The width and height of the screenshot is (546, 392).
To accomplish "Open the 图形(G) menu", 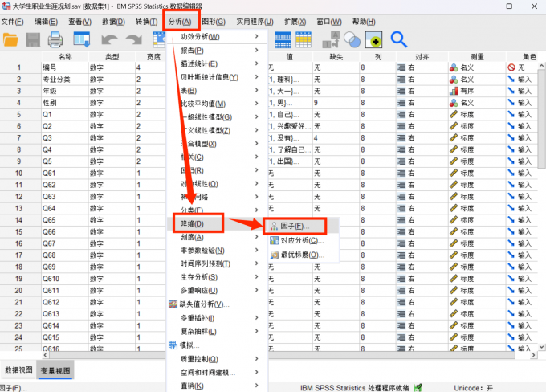I will (x=214, y=22).
